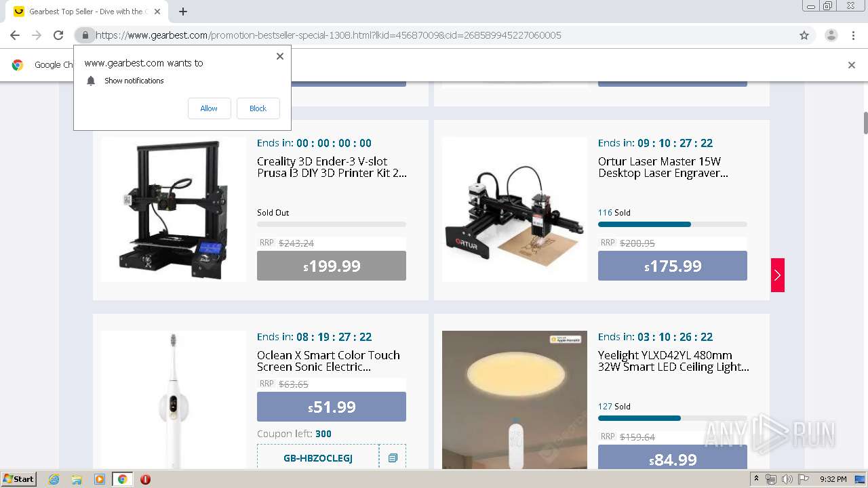The height and width of the screenshot is (488, 868).
Task: Click the Creality Sold Out progress bar
Action: click(332, 224)
